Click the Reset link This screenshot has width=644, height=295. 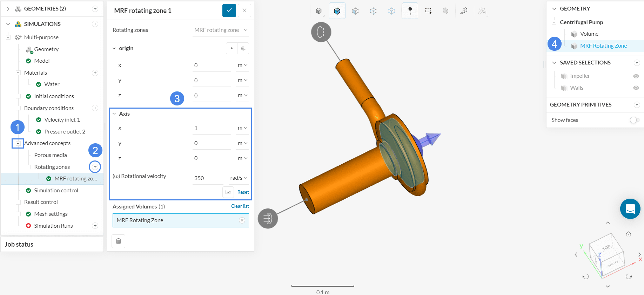(243, 192)
